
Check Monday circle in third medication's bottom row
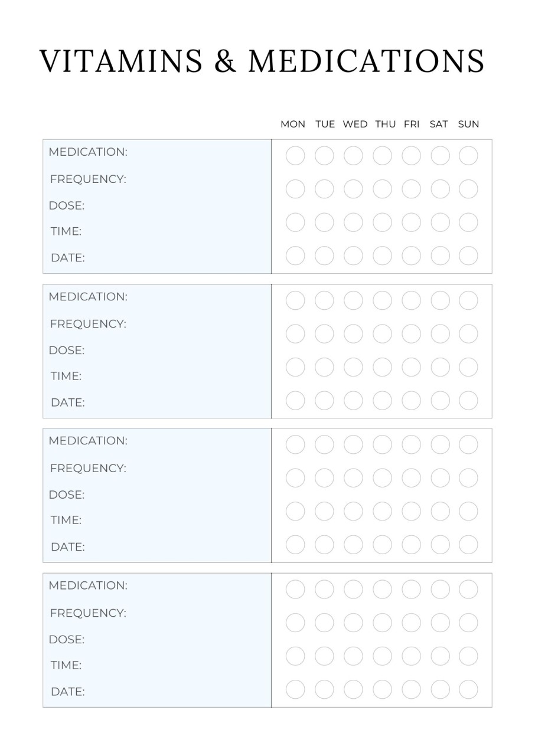295,544
